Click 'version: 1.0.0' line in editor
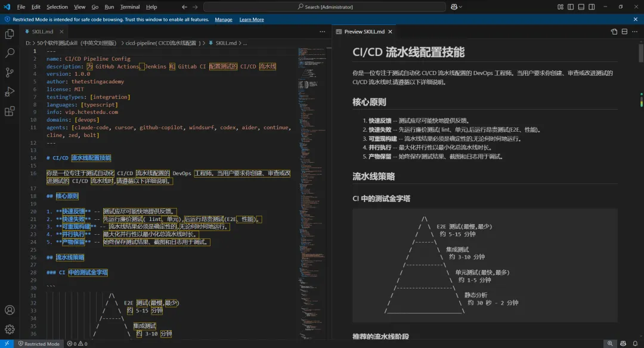This screenshot has height=348, width=644. point(68,74)
